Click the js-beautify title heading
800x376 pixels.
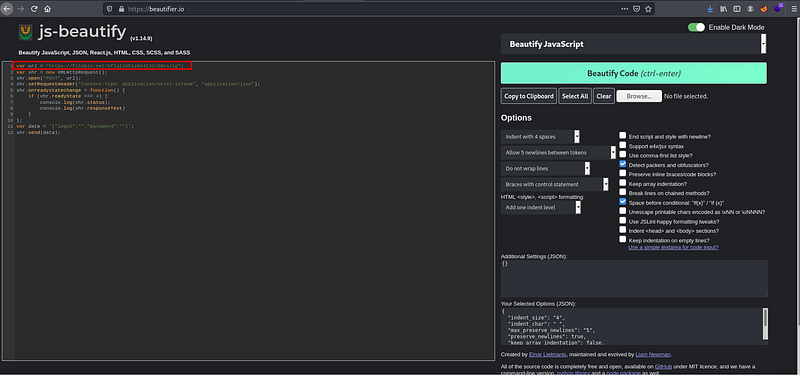click(x=82, y=32)
